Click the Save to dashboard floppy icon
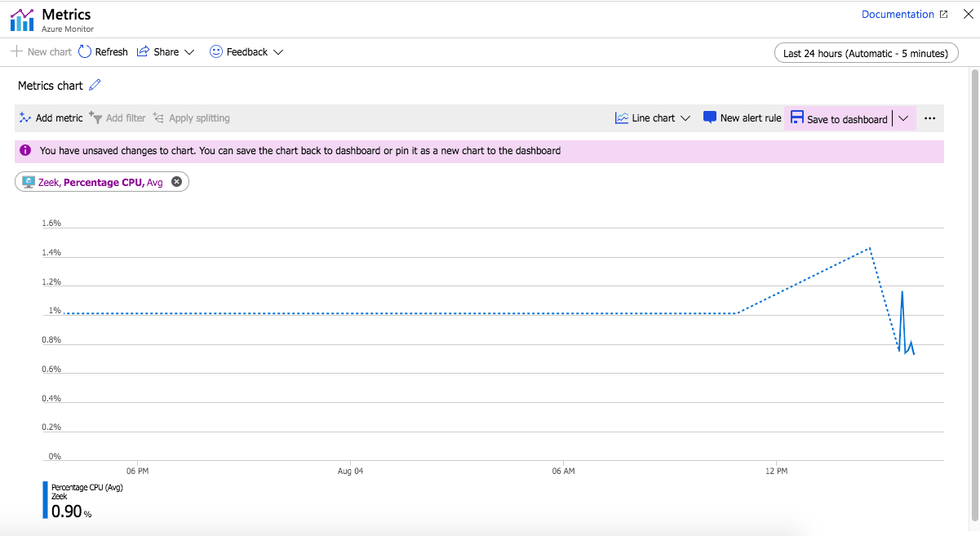980x536 pixels. click(797, 117)
